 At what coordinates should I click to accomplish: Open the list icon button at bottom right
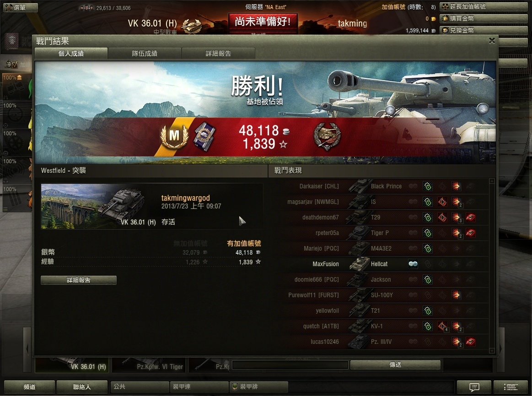tap(511, 387)
